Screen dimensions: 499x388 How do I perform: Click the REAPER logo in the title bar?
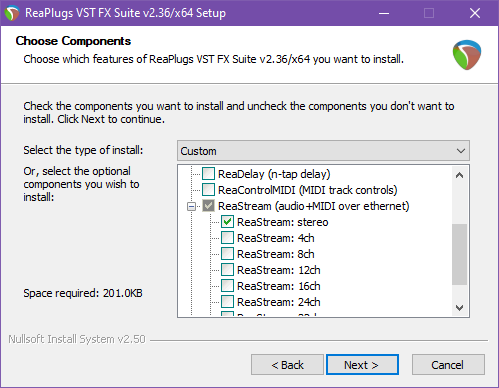12,13
